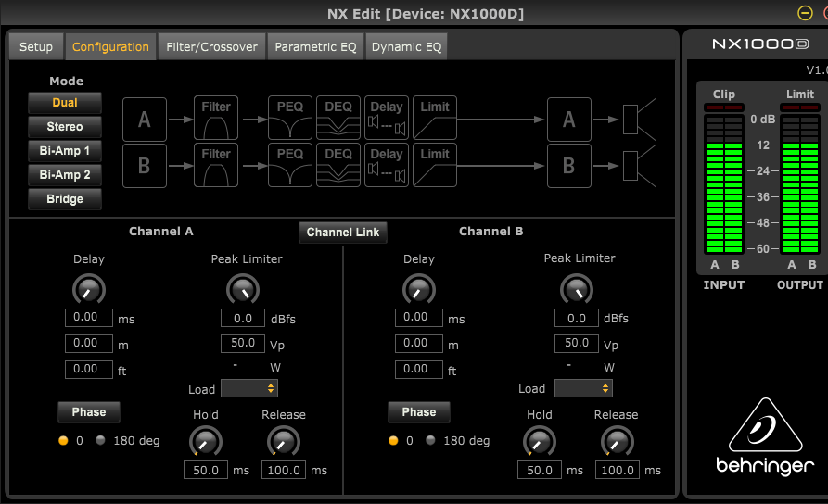Set Channel A phase to 0 degrees
The height and width of the screenshot is (504, 828).
coord(63,441)
